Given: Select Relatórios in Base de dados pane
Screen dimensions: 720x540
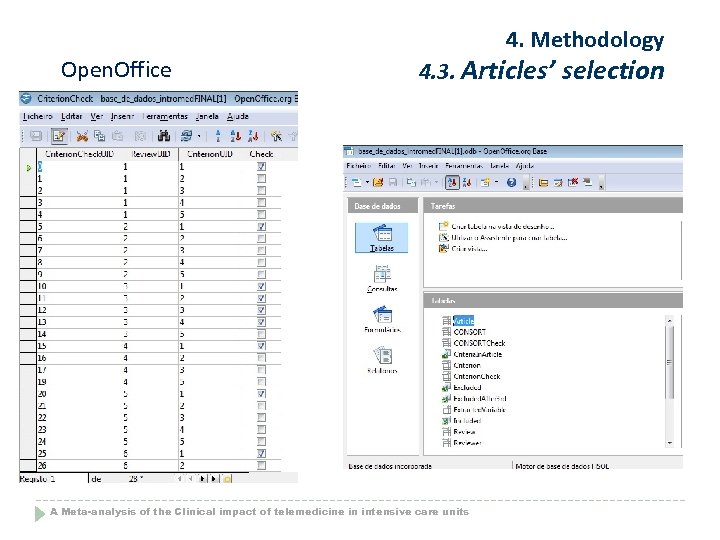Looking at the screenshot, I should [x=382, y=360].
